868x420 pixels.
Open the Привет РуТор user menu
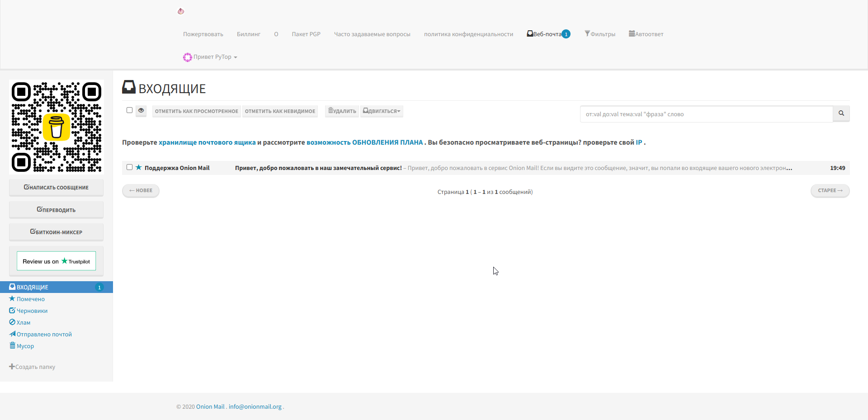211,57
